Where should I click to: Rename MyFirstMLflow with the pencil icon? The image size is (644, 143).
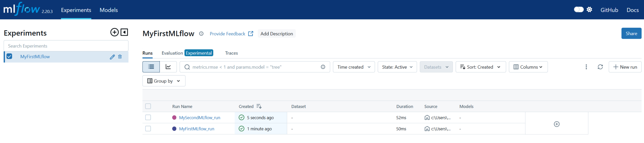[x=112, y=57]
